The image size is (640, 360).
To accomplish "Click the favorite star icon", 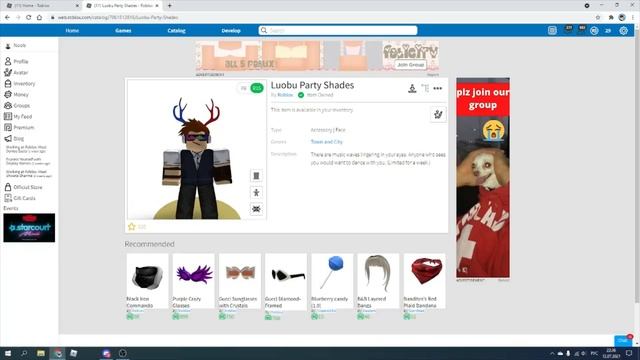I will [131, 227].
